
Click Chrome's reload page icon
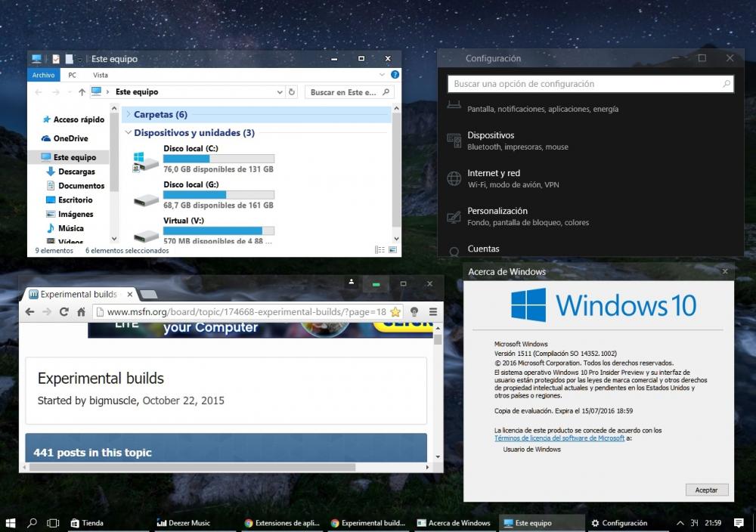coord(64,311)
